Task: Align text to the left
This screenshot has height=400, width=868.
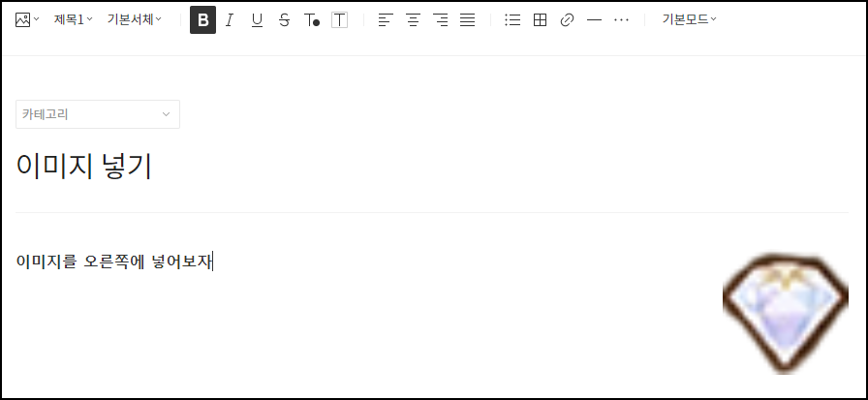Action: (386, 20)
